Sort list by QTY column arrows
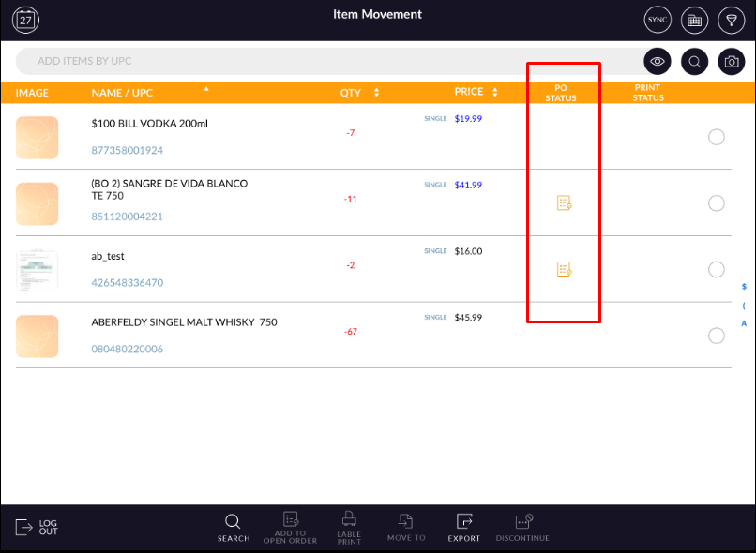Image resolution: width=756 pixels, height=553 pixels. pos(376,93)
